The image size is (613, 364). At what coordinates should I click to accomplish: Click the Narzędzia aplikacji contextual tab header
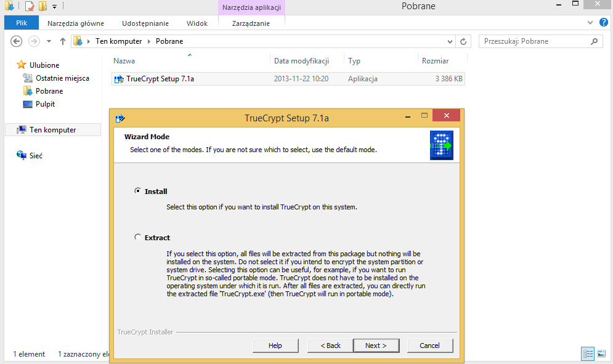[251, 7]
